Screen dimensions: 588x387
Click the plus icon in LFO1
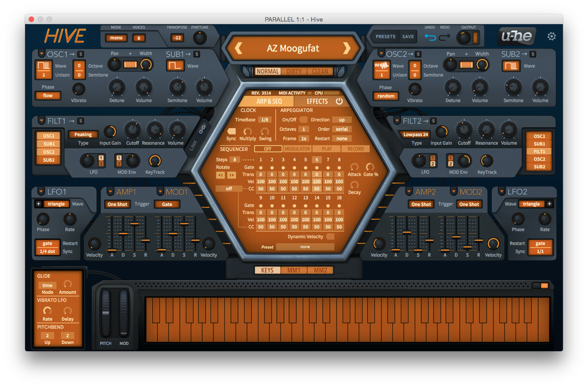(39, 204)
